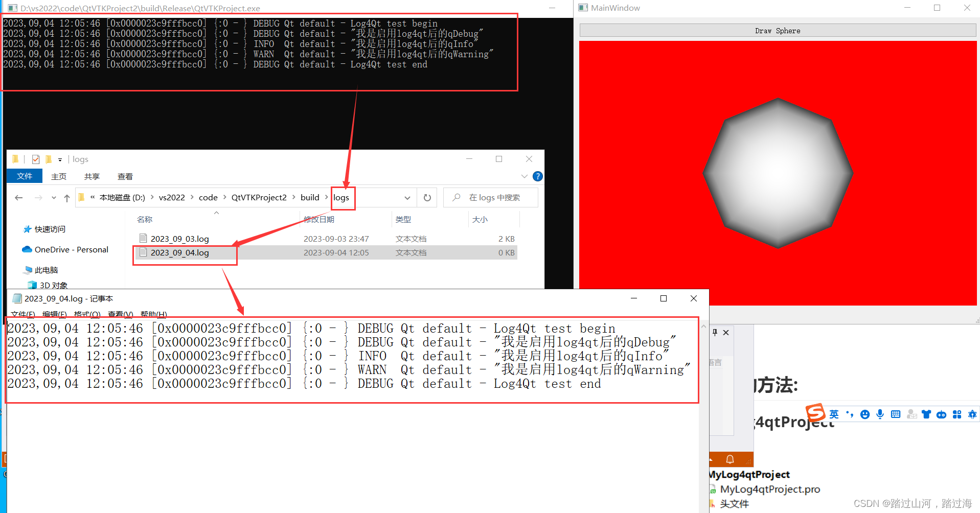Viewport: 980px width, 513px height.
Task: Expand the Explorer ribbon chevron
Action: [524, 176]
